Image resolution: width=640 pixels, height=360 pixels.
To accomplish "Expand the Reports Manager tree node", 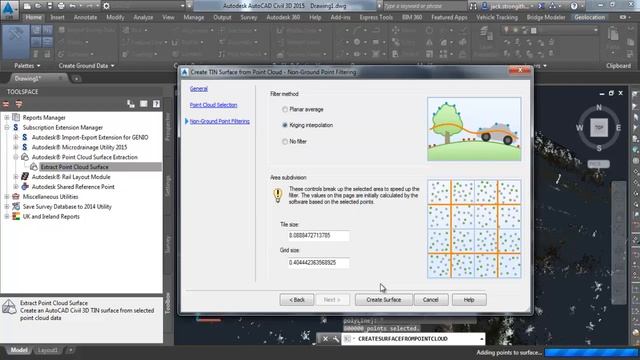I will [x=7, y=118].
